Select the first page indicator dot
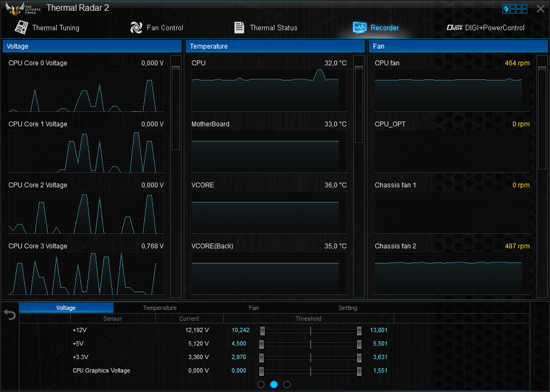Image resolution: width=550 pixels, height=392 pixels. [261, 384]
